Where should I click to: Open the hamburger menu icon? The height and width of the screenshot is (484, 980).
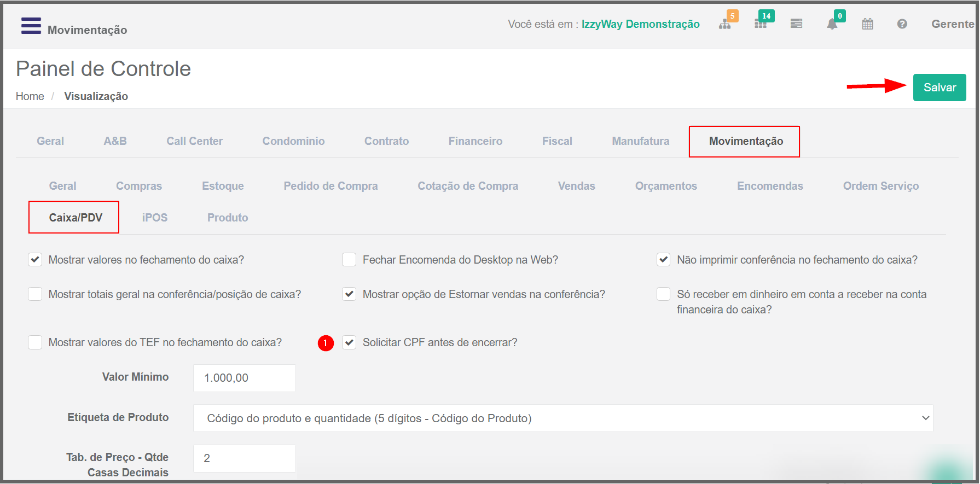(x=31, y=26)
